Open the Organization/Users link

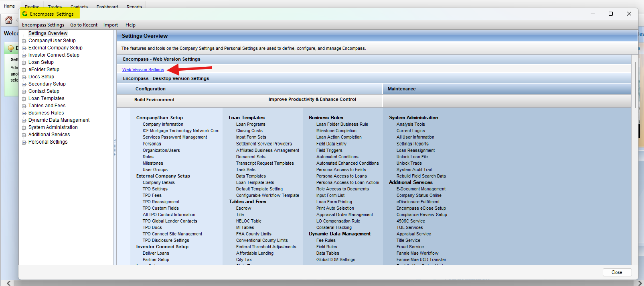161,150
